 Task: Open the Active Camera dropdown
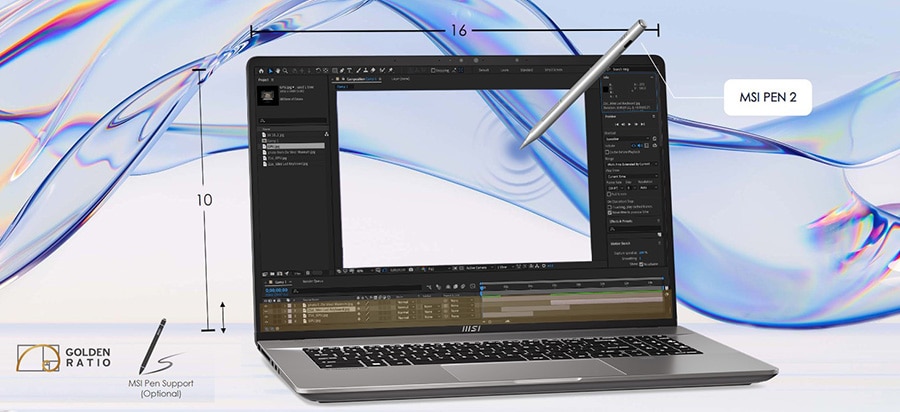pyautogui.click(x=480, y=268)
